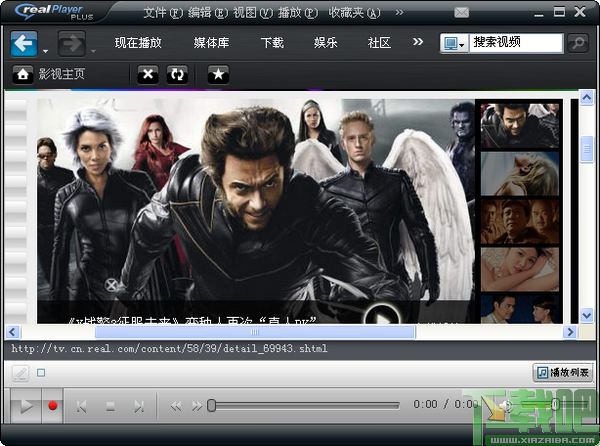Open the 文件(F) menu
Image resolution: width=600 pixels, height=446 pixels.
tap(163, 13)
